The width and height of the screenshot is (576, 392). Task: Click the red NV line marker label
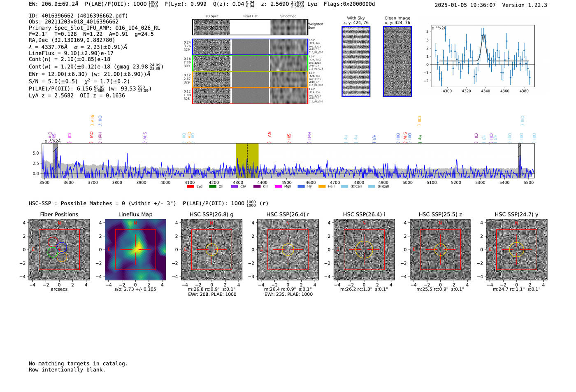(x=269, y=135)
